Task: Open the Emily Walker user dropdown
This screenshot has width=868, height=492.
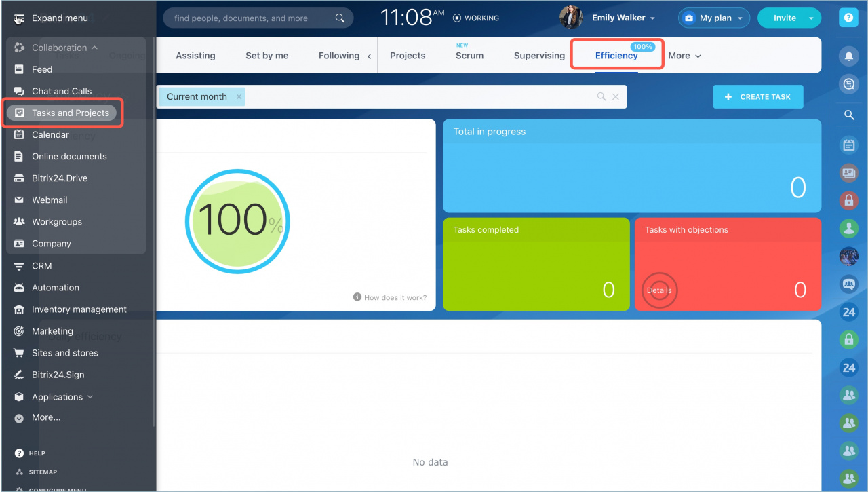Action: coord(623,18)
